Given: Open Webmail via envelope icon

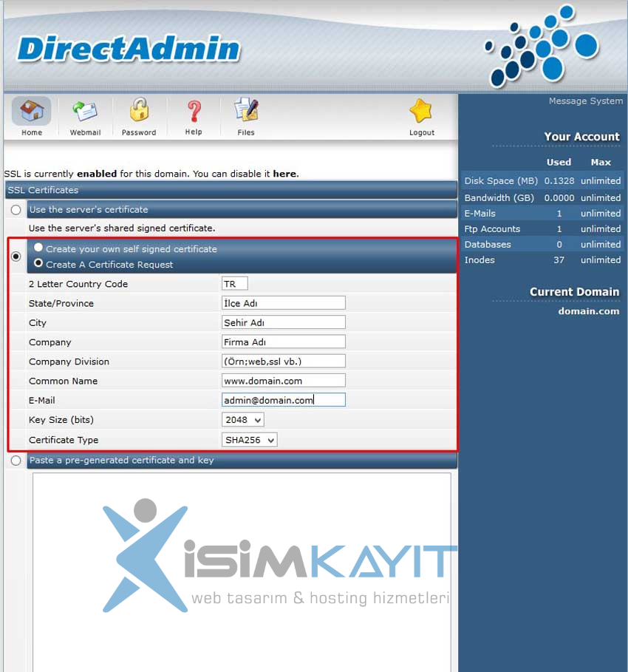Looking at the screenshot, I should click(x=85, y=112).
